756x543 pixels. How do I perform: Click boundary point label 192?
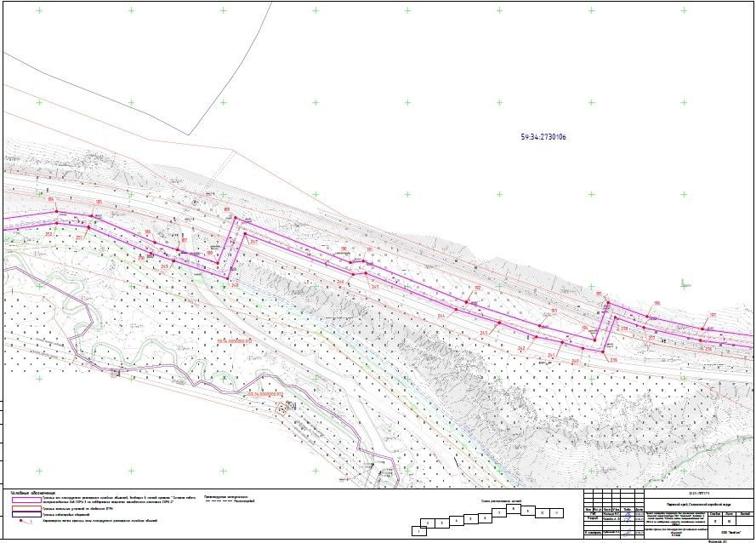click(478, 288)
